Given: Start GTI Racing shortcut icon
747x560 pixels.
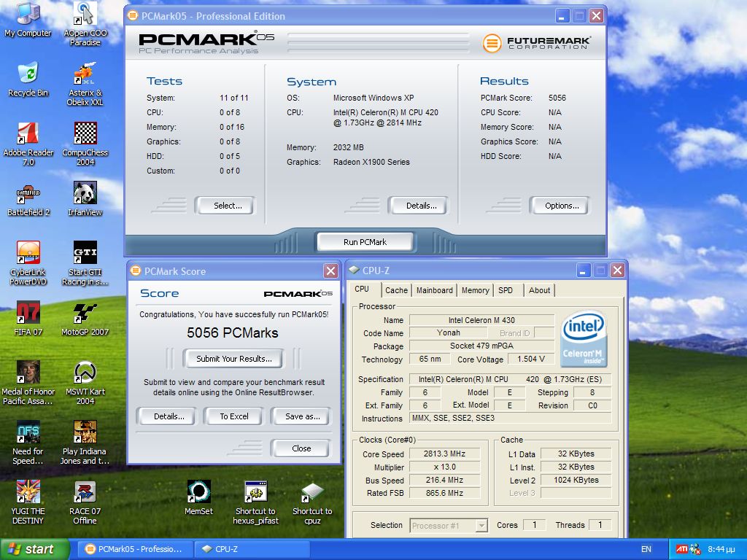Looking at the screenshot, I should (85, 262).
